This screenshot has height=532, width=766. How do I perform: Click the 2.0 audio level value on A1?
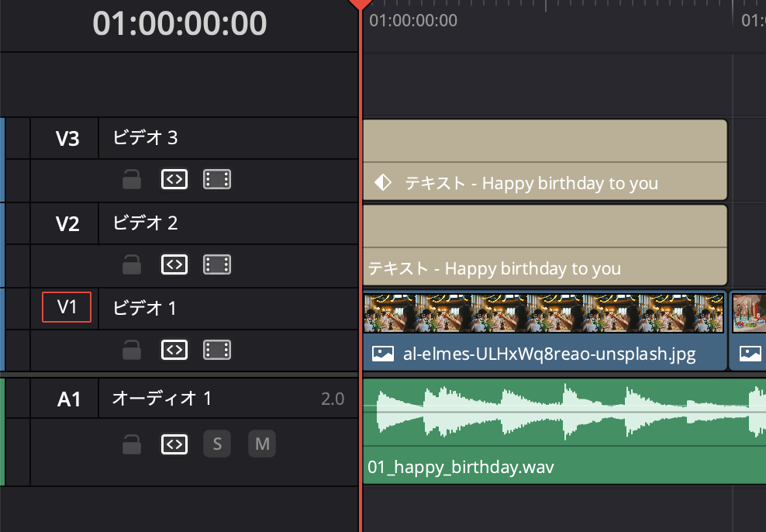[333, 399]
